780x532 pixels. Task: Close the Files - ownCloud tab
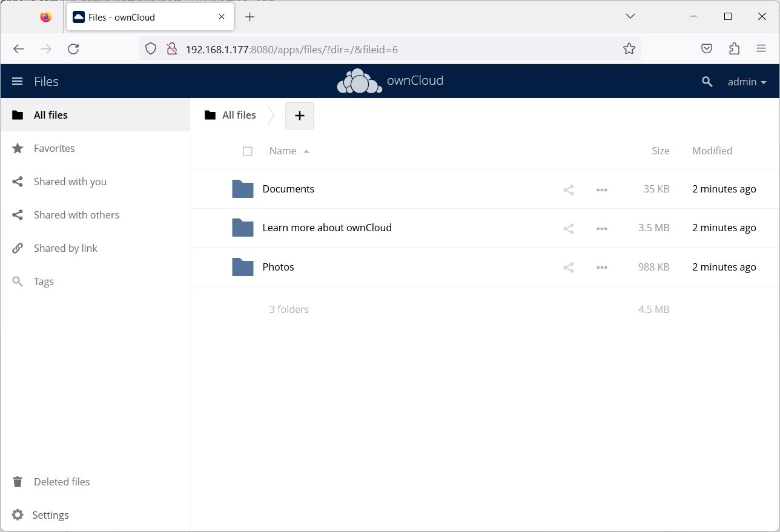[x=222, y=17]
